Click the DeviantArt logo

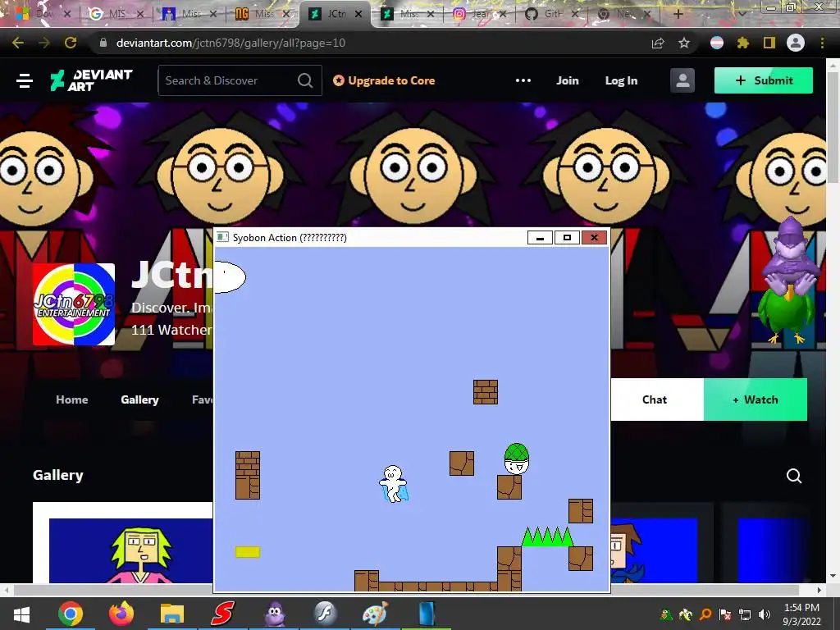pos(91,80)
